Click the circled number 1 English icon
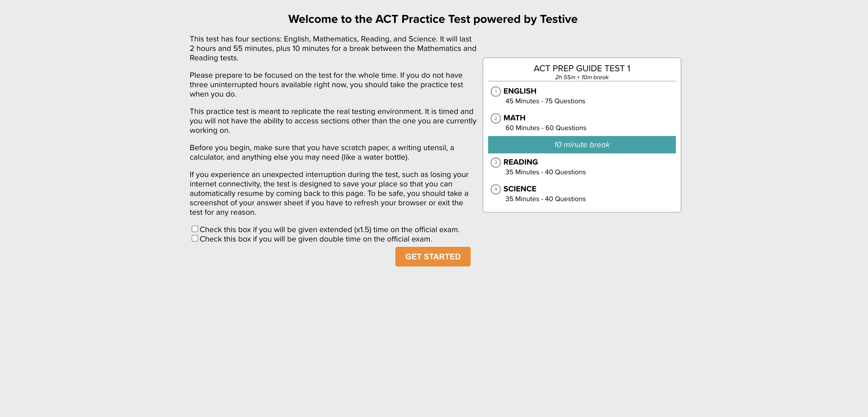This screenshot has width=868, height=417. (495, 92)
